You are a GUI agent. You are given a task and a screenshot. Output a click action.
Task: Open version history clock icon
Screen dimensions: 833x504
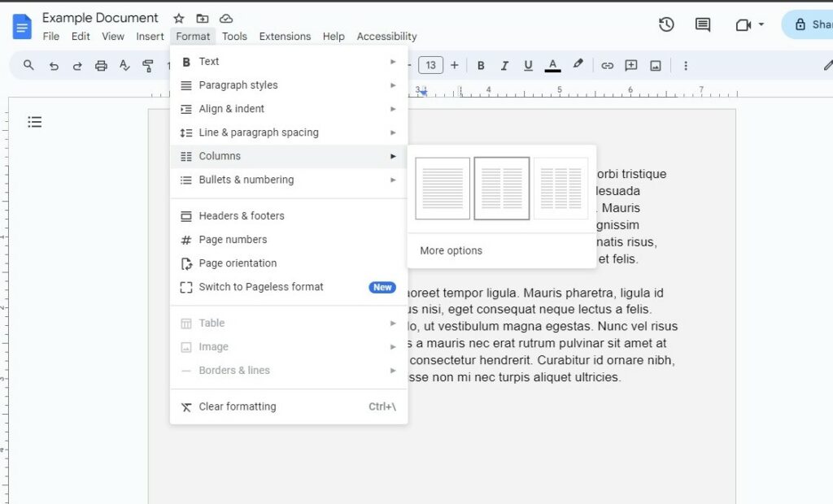[x=666, y=24]
